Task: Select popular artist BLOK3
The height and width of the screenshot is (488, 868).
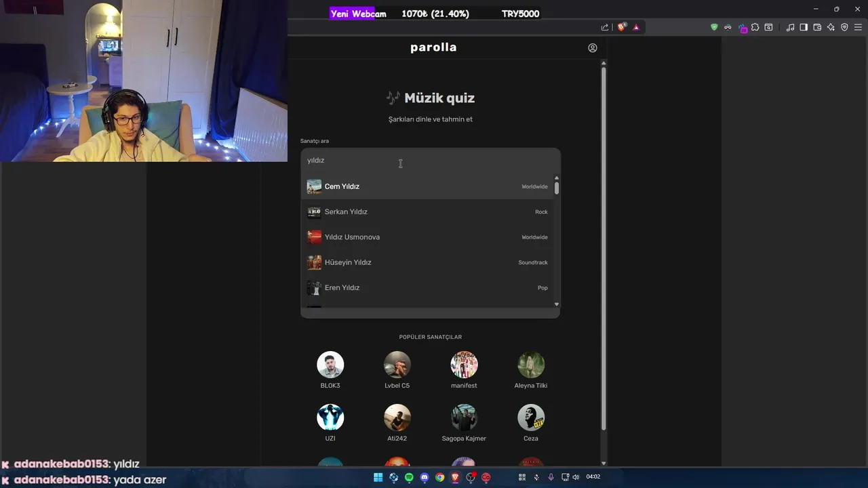Action: pyautogui.click(x=330, y=370)
